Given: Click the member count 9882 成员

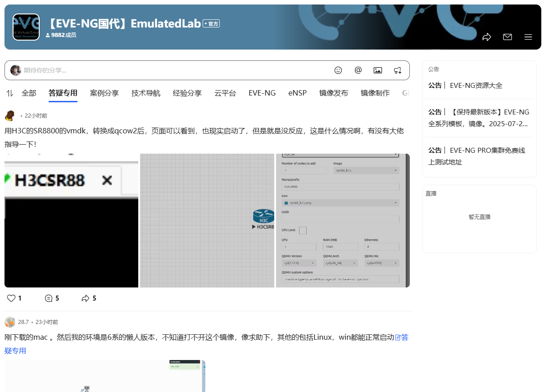Looking at the screenshot, I should [61, 35].
